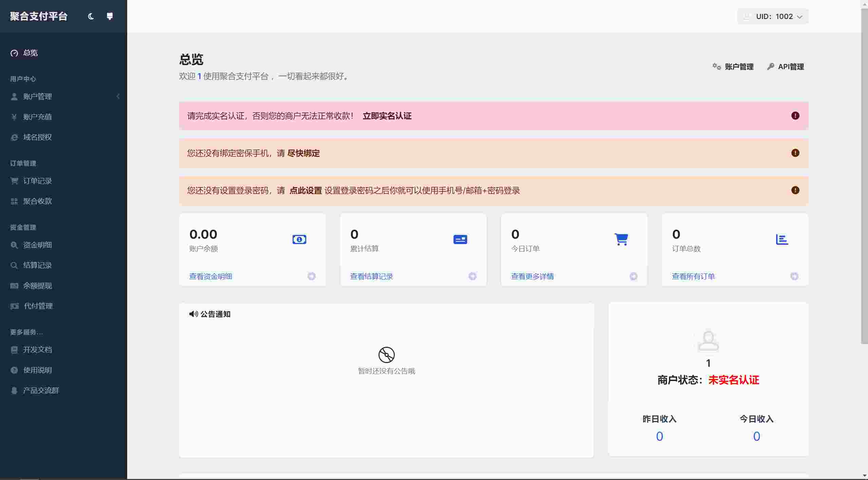The width and height of the screenshot is (868, 480).
Task: Open the UID: 1002 user dropdown
Action: click(773, 17)
